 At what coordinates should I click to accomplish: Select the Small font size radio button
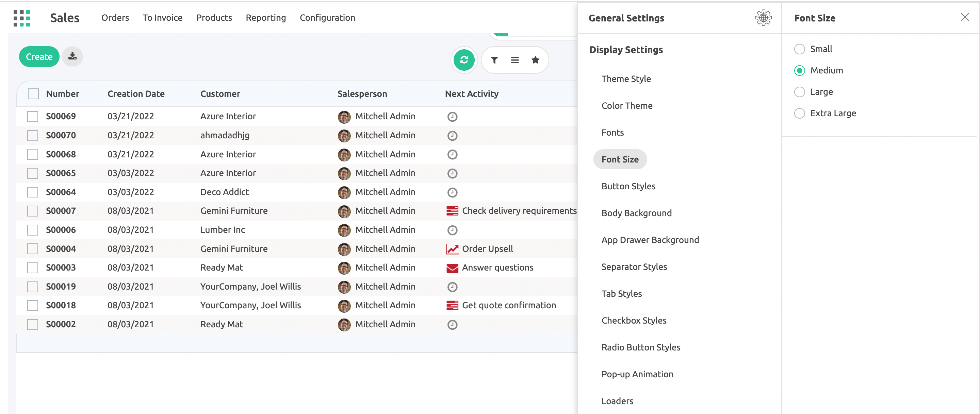click(x=799, y=49)
